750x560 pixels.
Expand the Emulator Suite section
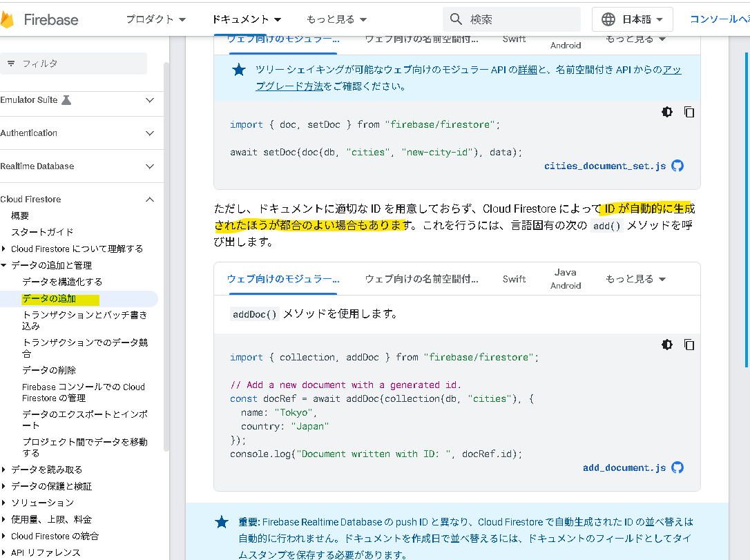click(x=150, y=100)
